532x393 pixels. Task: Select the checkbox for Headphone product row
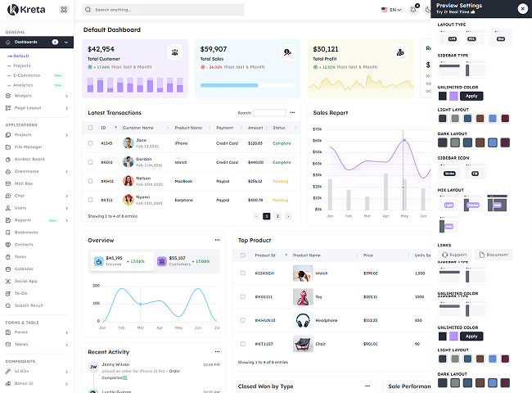(x=241, y=320)
